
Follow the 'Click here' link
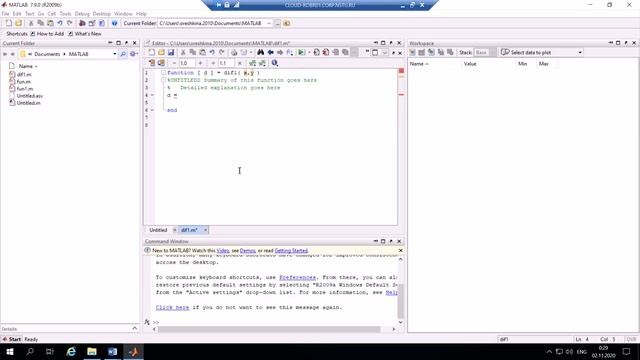click(172, 307)
